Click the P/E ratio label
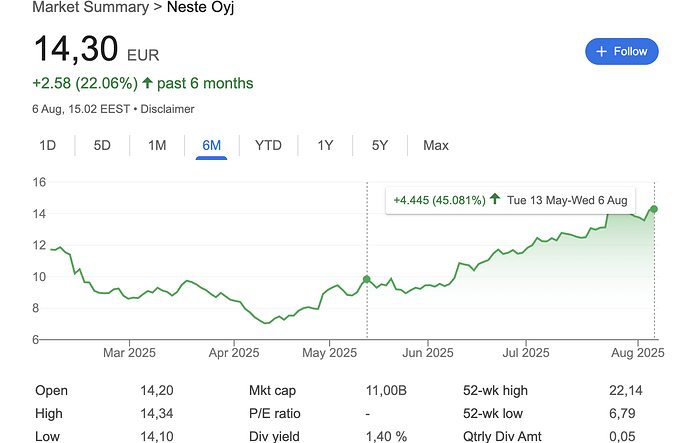Screen dimensions: 690x443 (275, 413)
